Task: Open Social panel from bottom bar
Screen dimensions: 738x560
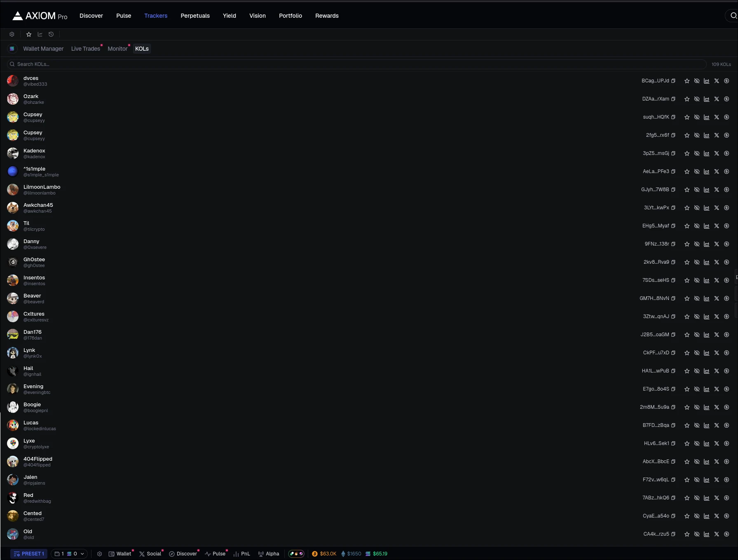Action: coord(150,554)
